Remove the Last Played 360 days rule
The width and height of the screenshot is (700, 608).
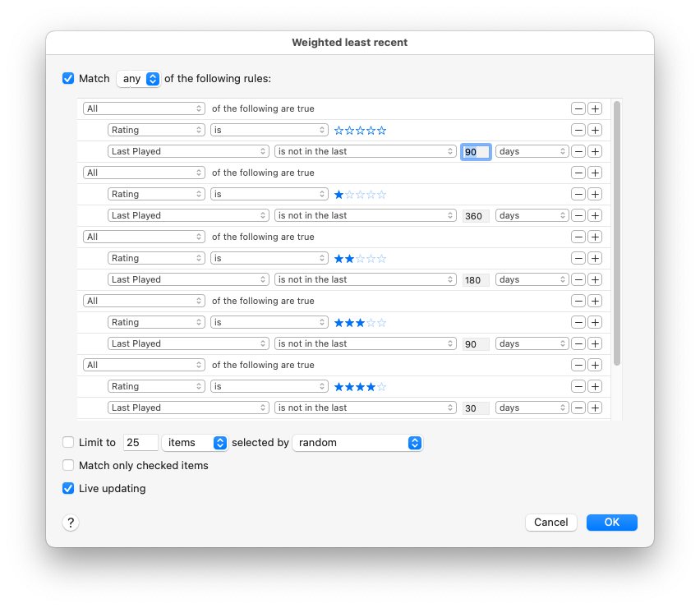pyautogui.click(x=578, y=215)
